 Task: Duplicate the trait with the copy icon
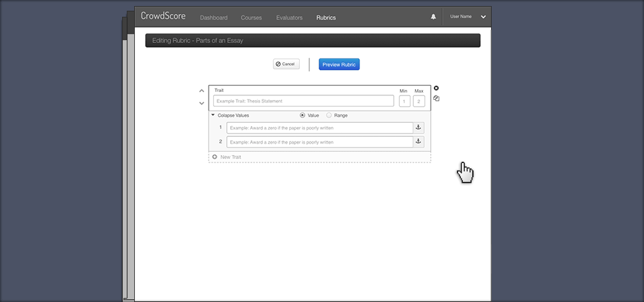[436, 99]
